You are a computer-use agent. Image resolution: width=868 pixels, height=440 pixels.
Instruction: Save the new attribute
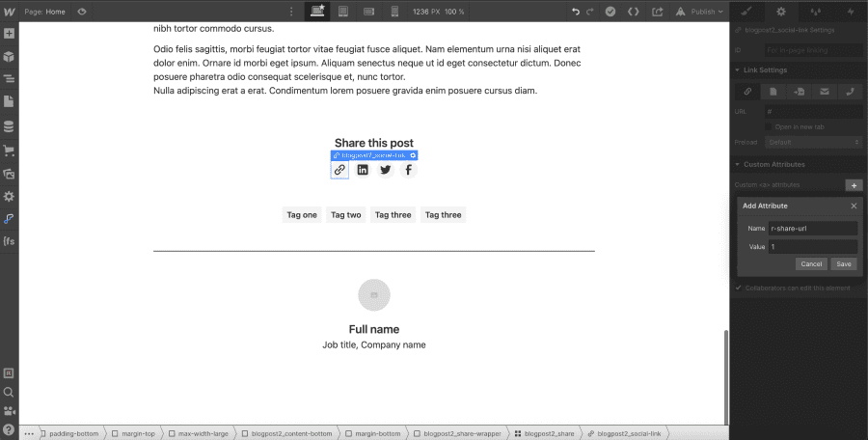pyautogui.click(x=844, y=263)
